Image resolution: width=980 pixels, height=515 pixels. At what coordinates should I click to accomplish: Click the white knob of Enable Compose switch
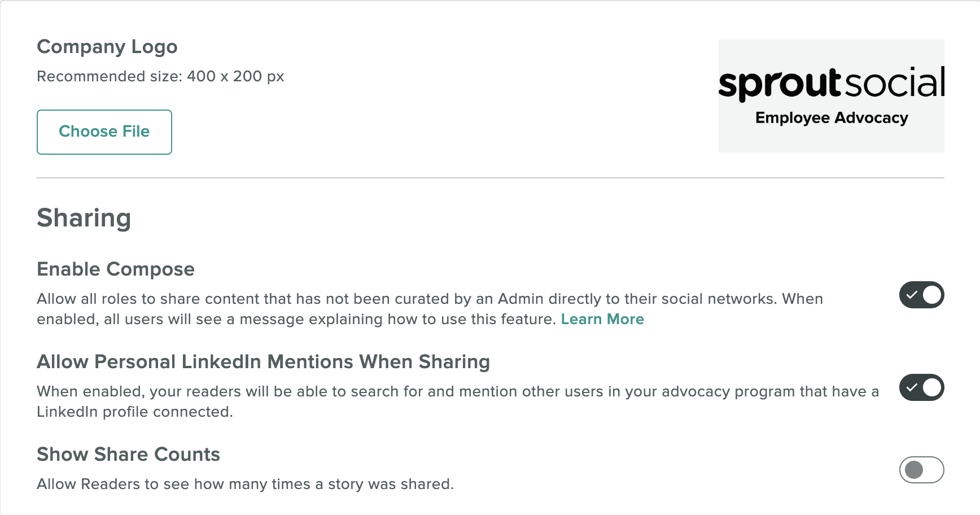pos(932,295)
